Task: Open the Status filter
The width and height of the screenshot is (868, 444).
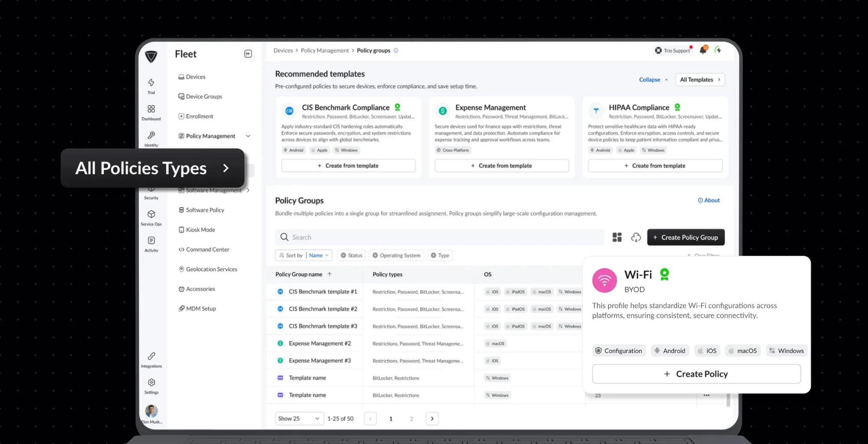Action: [351, 255]
